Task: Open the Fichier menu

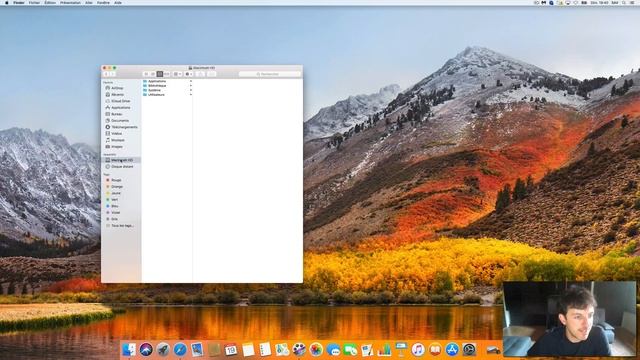Action: [34, 2]
